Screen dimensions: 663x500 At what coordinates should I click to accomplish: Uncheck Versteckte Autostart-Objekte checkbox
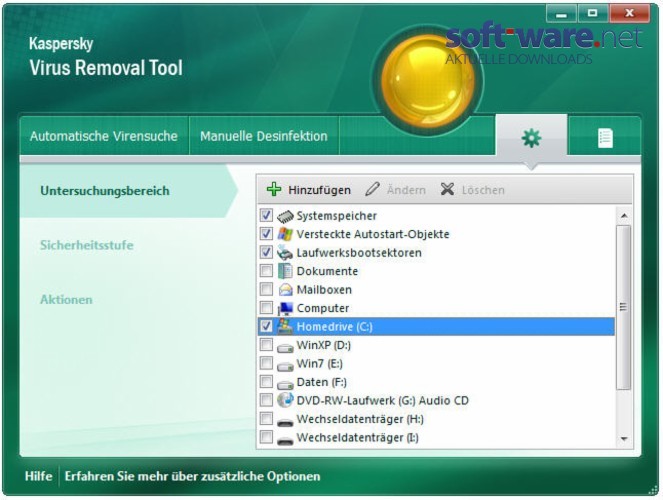266,234
